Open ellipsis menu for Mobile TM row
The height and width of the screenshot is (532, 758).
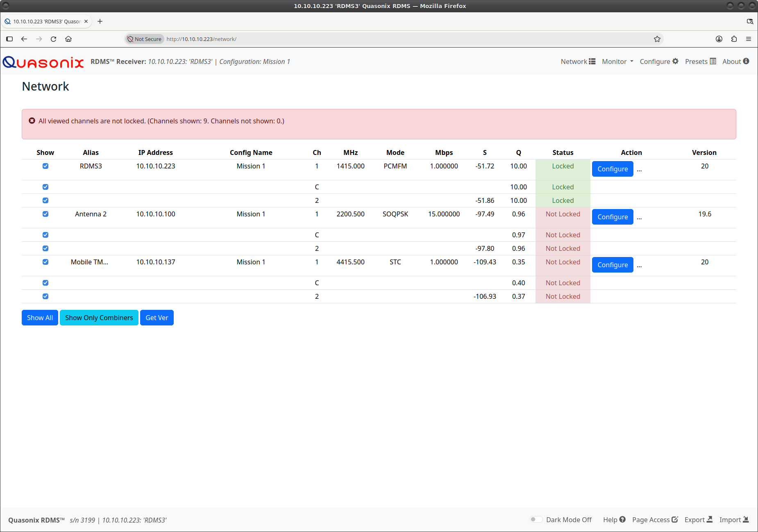click(x=639, y=266)
